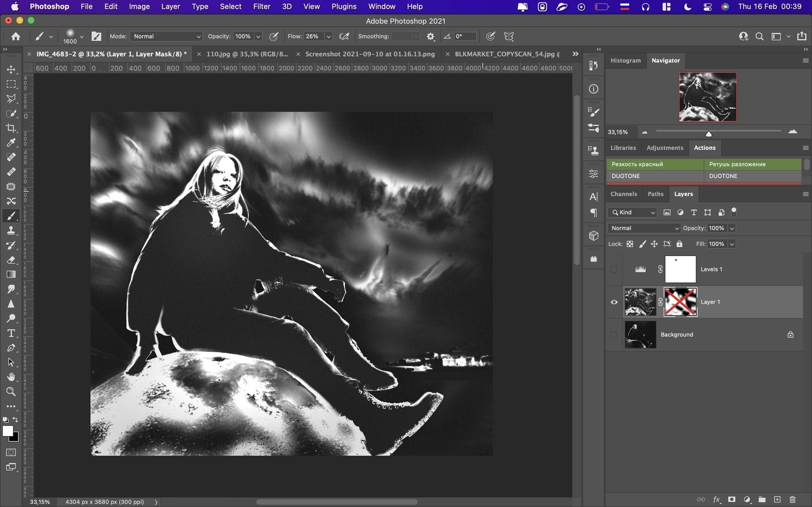Select the Horizontal Type tool
Image resolution: width=812 pixels, height=507 pixels.
tap(11, 333)
